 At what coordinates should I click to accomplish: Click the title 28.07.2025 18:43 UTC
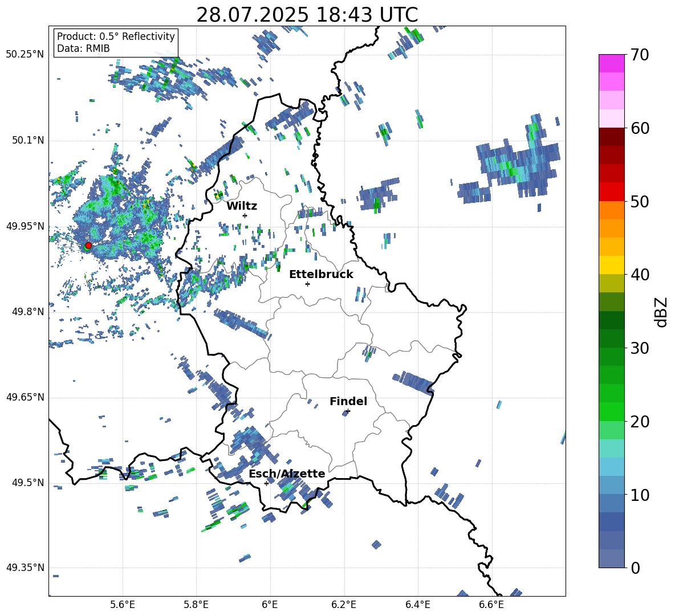click(307, 15)
